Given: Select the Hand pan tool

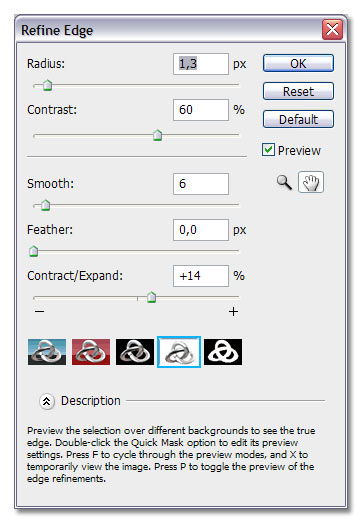Looking at the screenshot, I should pos(311,182).
